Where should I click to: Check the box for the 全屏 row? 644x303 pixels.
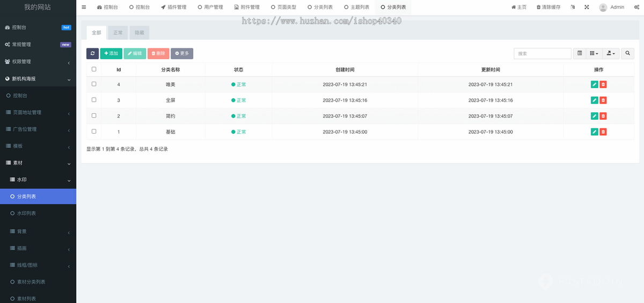[94, 99]
